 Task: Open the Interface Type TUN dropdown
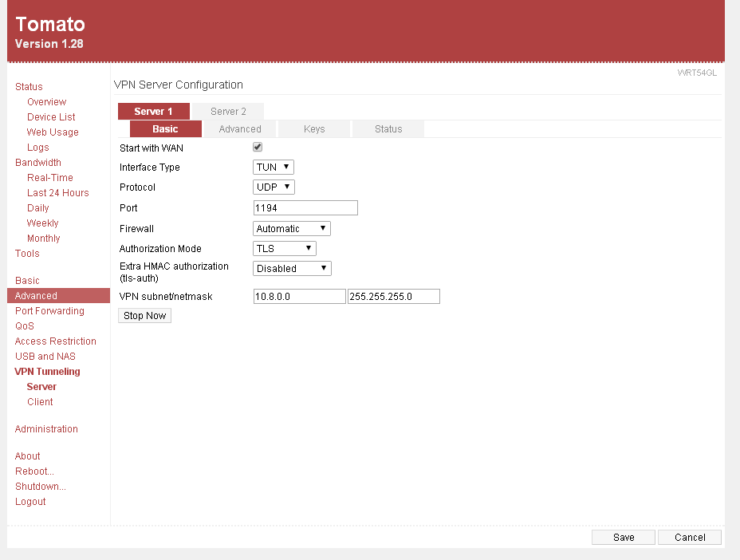[x=274, y=168]
